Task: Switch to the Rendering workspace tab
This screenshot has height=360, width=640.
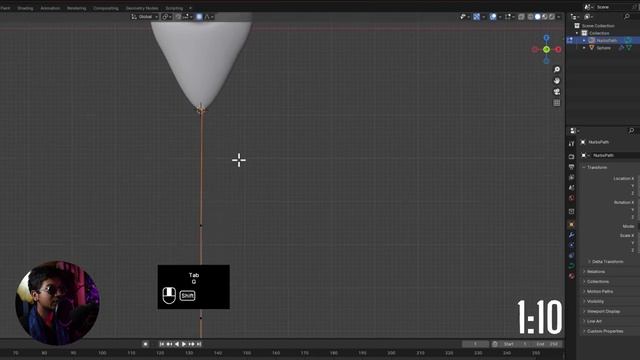Action: (x=76, y=8)
